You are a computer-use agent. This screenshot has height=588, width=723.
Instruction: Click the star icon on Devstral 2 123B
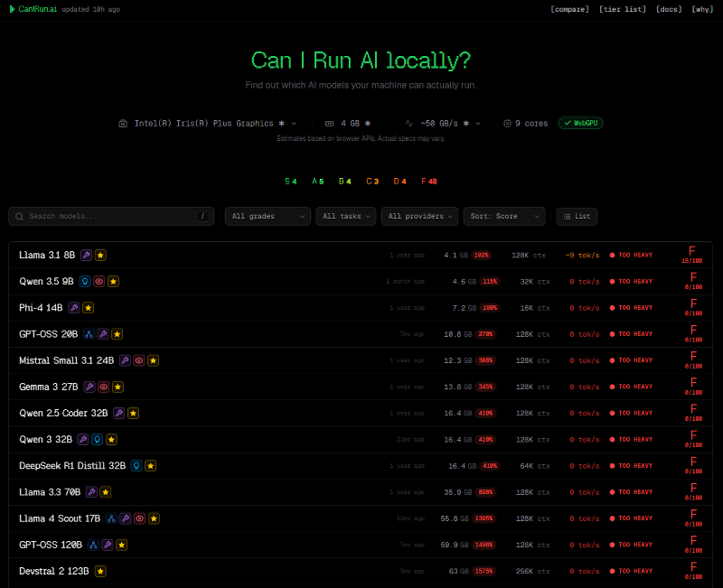tap(100, 572)
